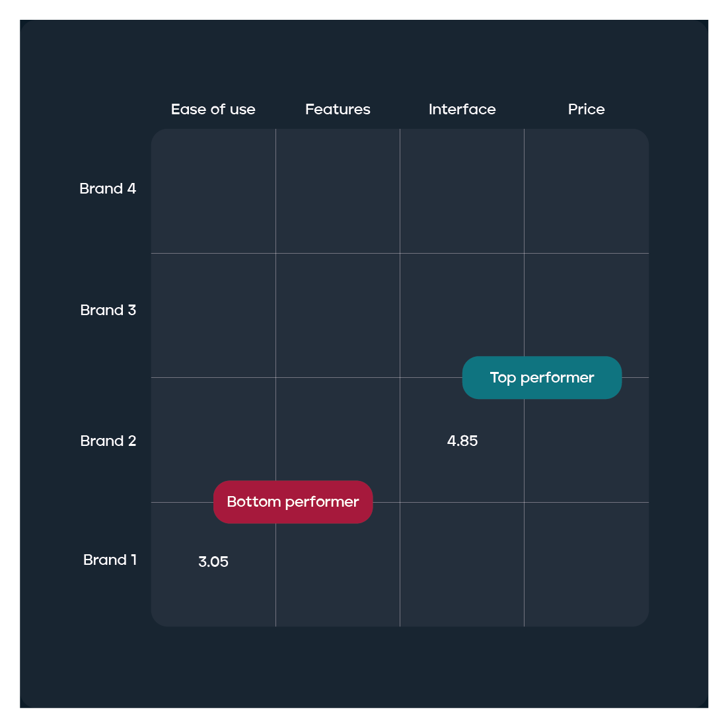Click the Brand 4 row label

[108, 188]
